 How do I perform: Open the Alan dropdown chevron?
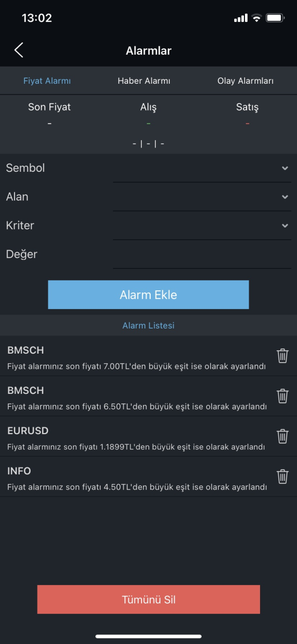285,197
